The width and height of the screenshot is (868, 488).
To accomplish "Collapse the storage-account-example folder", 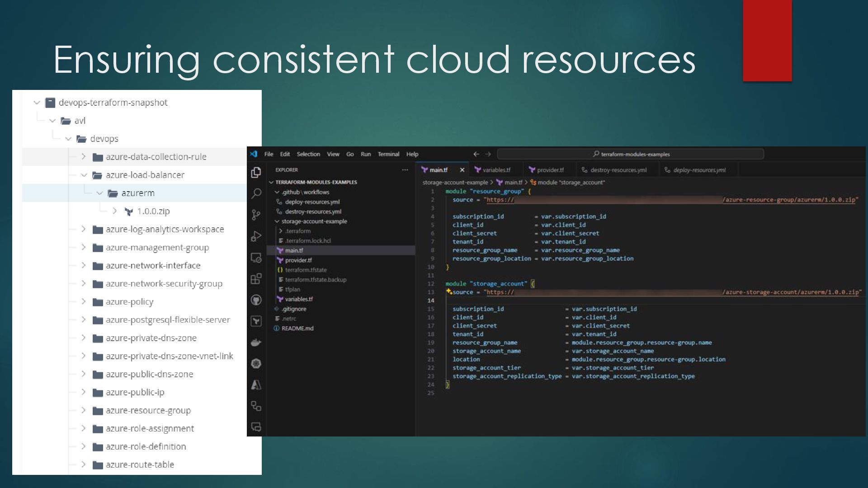I will [277, 221].
